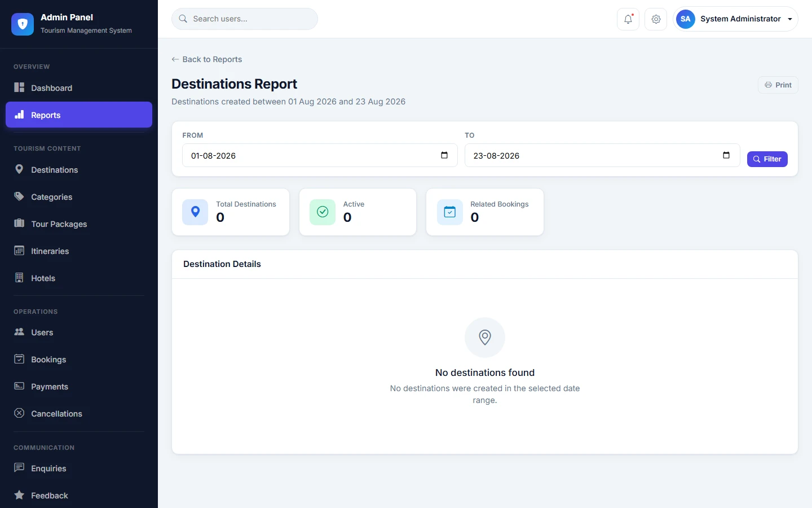Click the Reports bar chart icon
Image resolution: width=812 pixels, height=508 pixels.
coord(19,115)
